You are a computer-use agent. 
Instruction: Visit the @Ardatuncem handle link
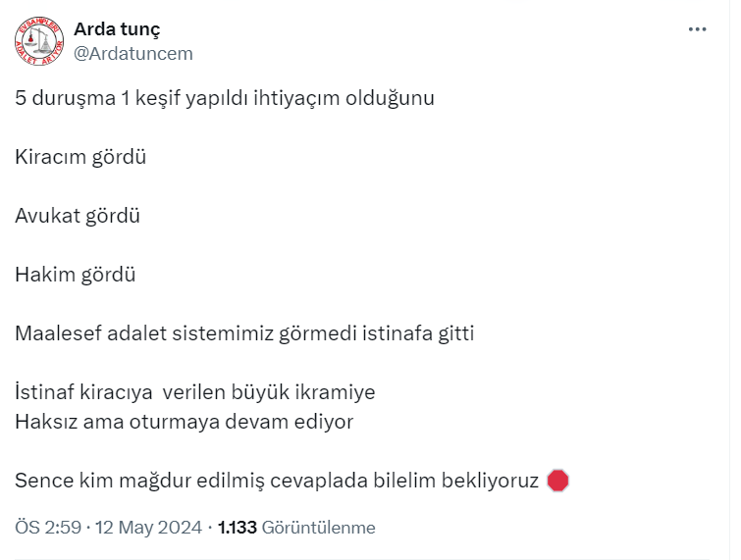tap(133, 54)
